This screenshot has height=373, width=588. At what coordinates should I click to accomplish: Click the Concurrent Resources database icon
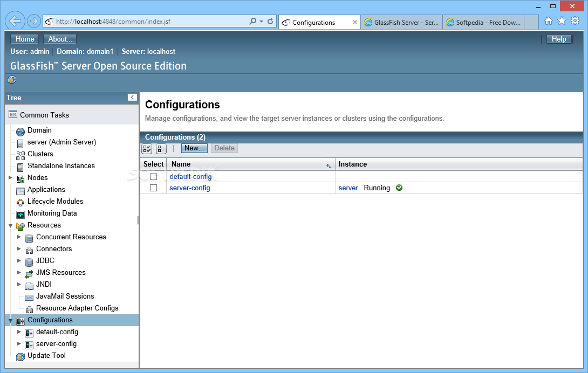coord(29,238)
